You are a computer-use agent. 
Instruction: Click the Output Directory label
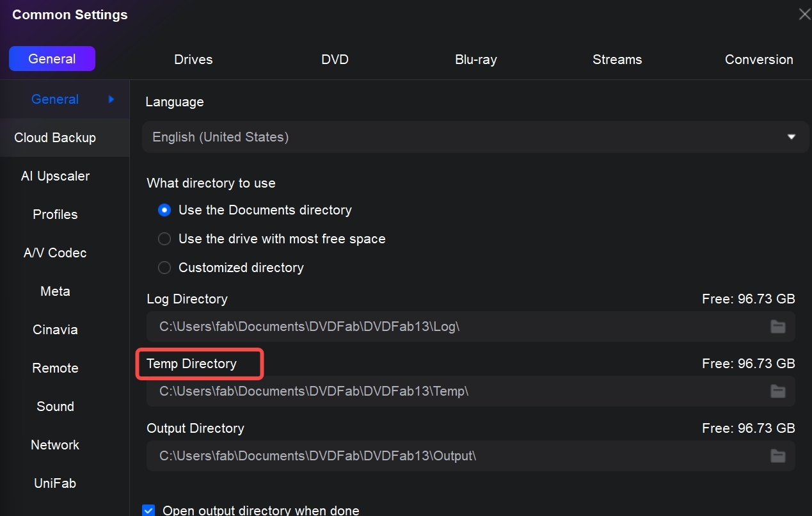195,428
